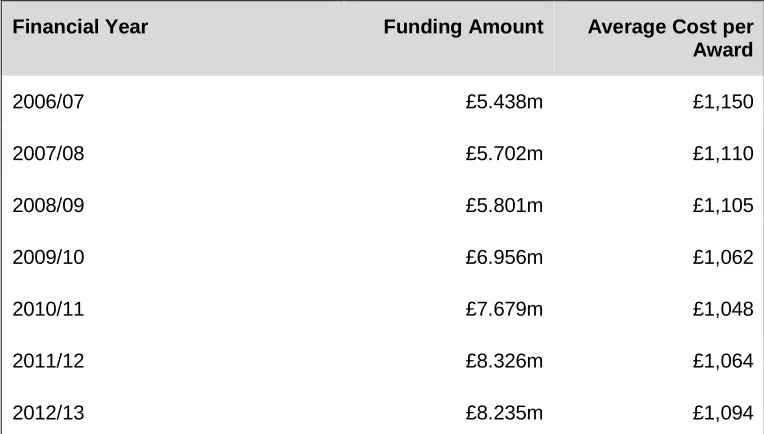764x434 pixels.
Task: Click the £5.702m funding amount
Action: click(x=504, y=153)
